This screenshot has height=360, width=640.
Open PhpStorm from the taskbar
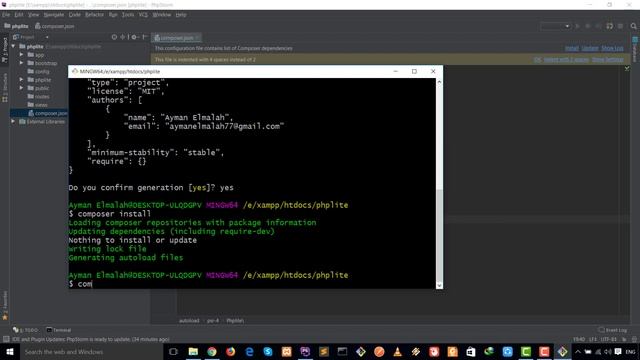(x=305, y=351)
